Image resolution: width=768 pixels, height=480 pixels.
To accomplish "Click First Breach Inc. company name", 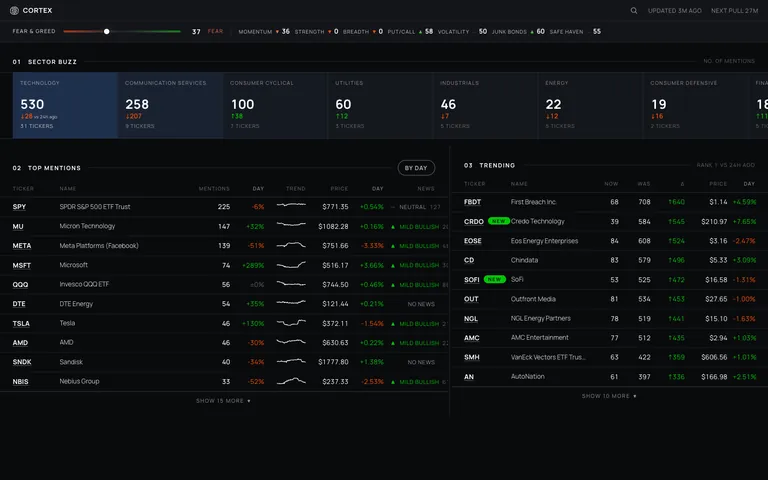I will coord(533,202).
